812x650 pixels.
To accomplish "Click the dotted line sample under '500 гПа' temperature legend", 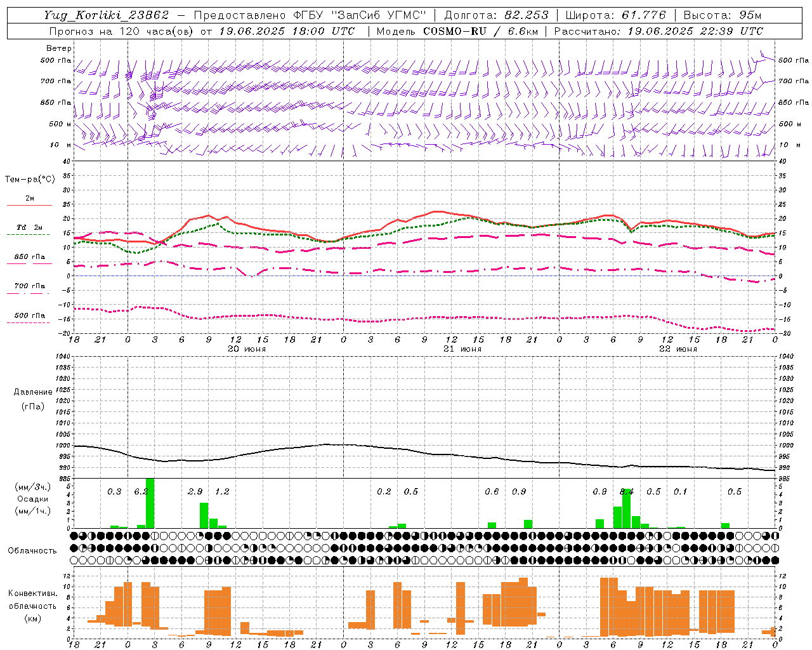I will tap(28, 322).
